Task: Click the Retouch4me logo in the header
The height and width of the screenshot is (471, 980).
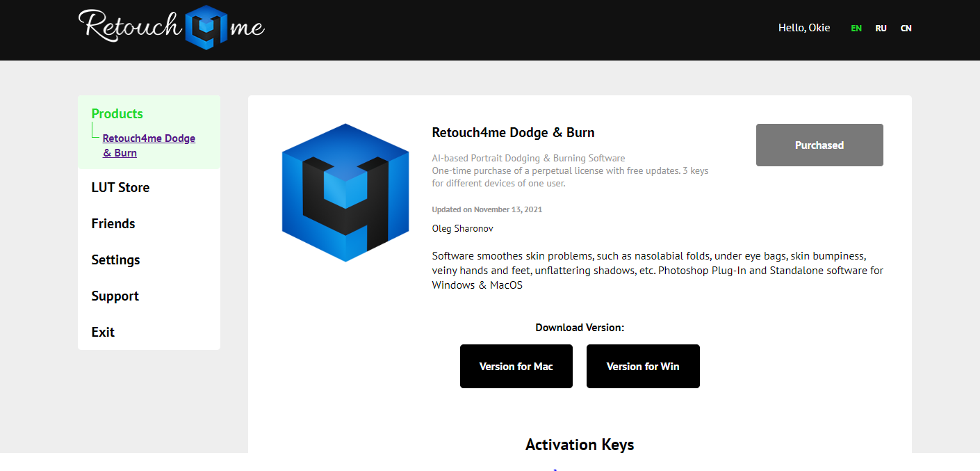Action: (172, 28)
